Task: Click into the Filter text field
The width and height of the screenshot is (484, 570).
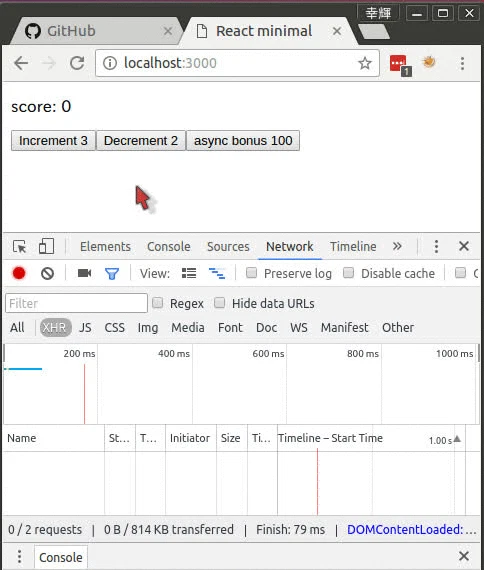Action: 76,303
